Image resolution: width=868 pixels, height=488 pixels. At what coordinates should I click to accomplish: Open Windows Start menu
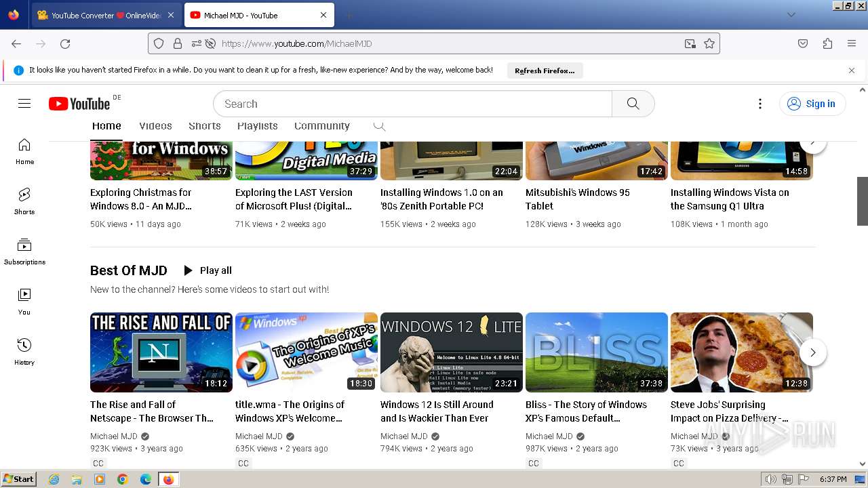point(19,479)
